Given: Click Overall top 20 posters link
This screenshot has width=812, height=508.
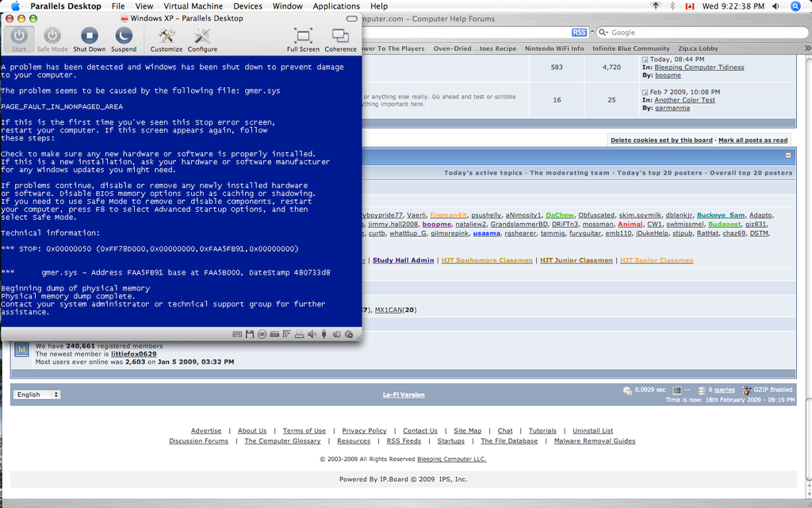Looking at the screenshot, I should click(x=751, y=172).
